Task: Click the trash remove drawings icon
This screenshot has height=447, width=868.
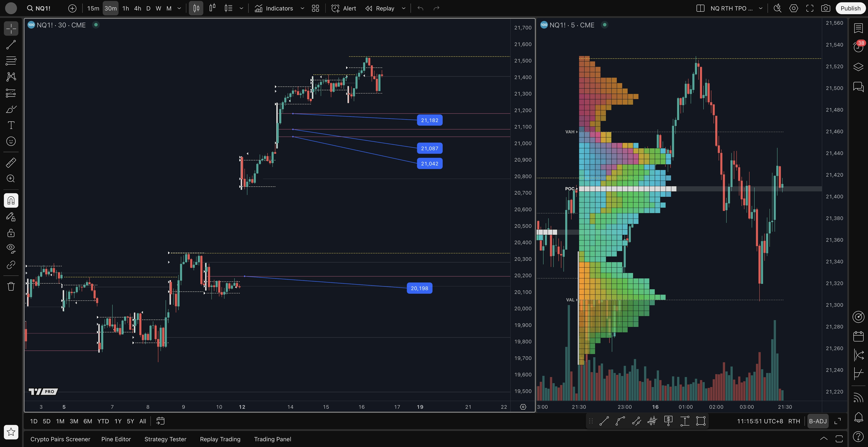Action: (11, 286)
